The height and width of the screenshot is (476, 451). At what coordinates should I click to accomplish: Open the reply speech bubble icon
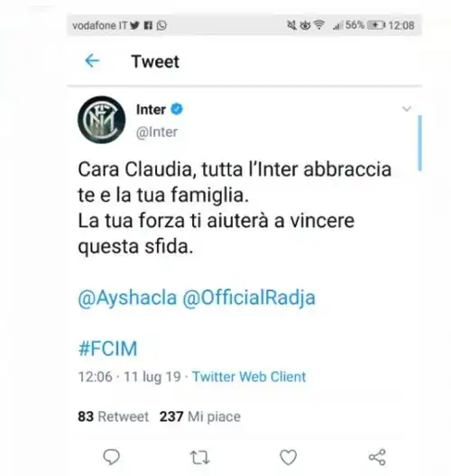click(x=112, y=457)
